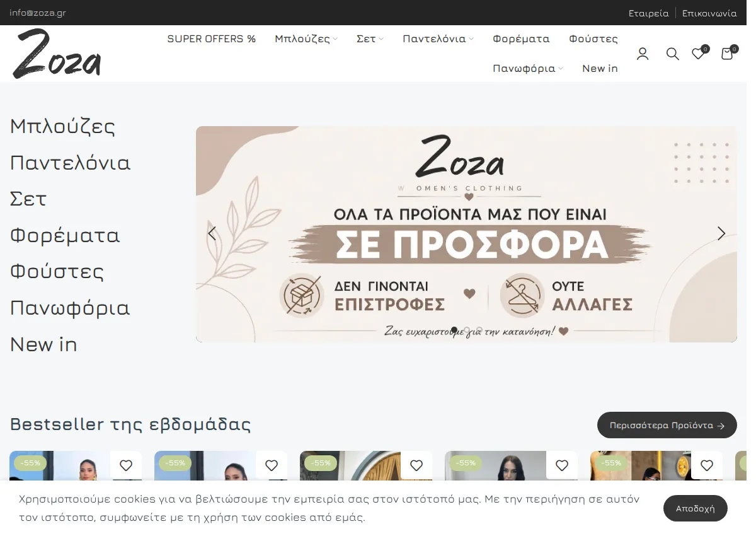
Task: Expand the Μπλούζες dropdown chevron
Action: coord(335,39)
